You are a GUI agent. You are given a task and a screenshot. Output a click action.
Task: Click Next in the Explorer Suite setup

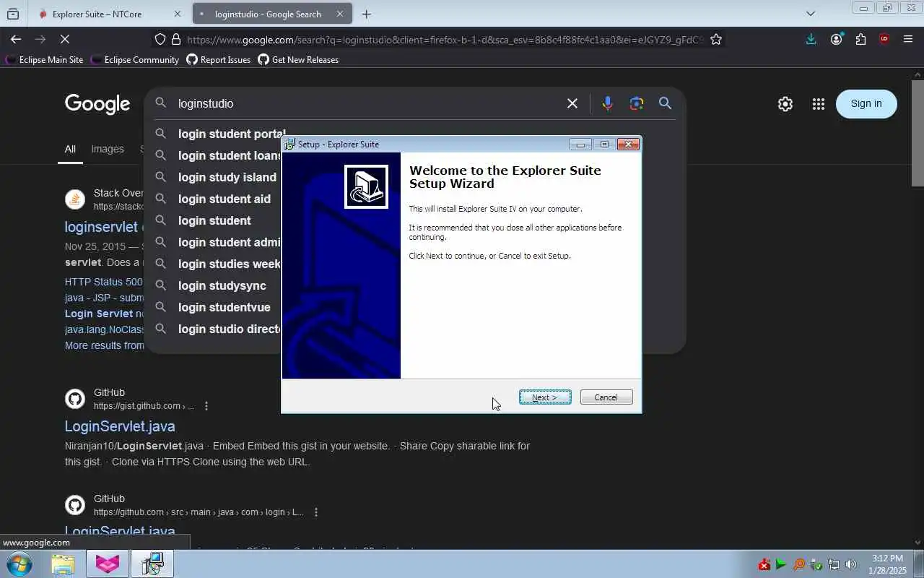tap(545, 397)
